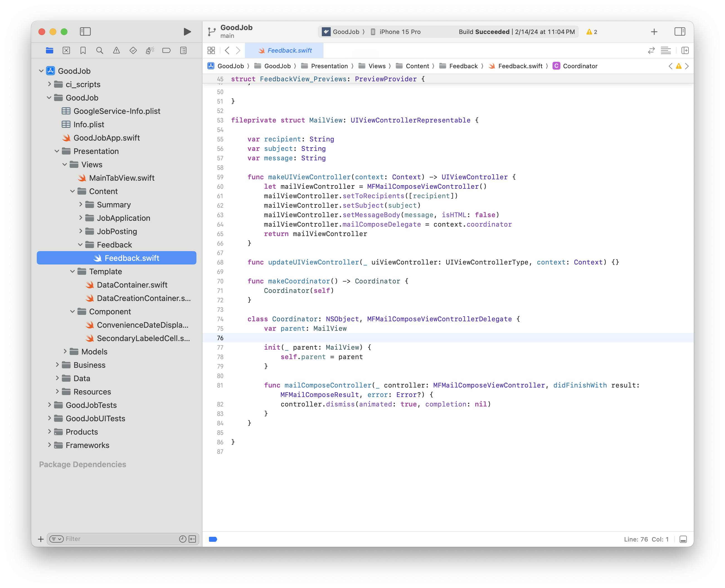Screen dimensions: 725x588
Task: Open the issue navigator warning icon
Action: point(116,50)
